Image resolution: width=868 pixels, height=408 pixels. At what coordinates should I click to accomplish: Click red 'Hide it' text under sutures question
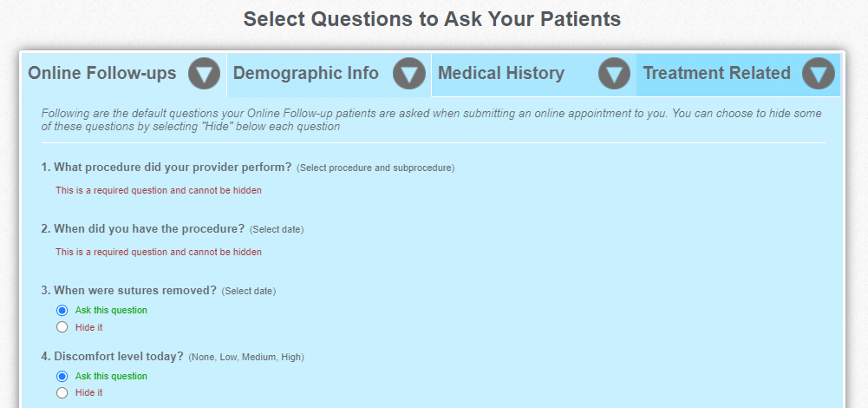[88, 327]
